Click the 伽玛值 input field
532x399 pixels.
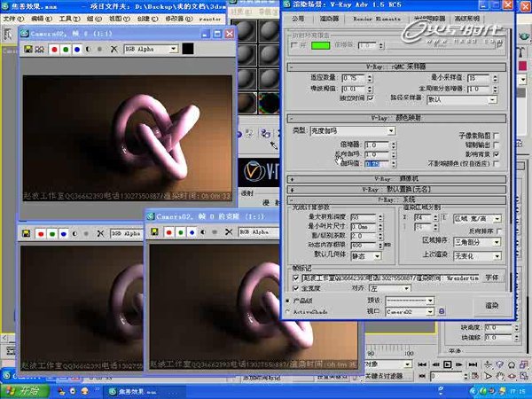point(378,164)
